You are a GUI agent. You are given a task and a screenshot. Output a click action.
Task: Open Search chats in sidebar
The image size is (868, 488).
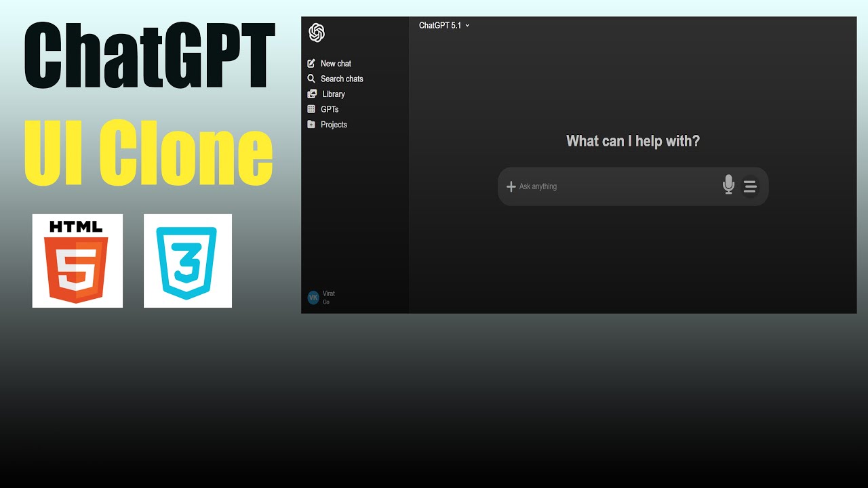click(342, 79)
